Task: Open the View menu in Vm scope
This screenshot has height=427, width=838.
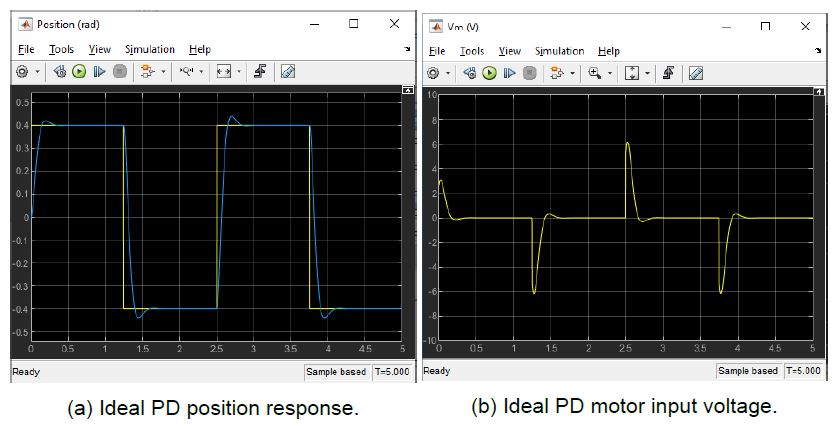Action: [x=510, y=51]
